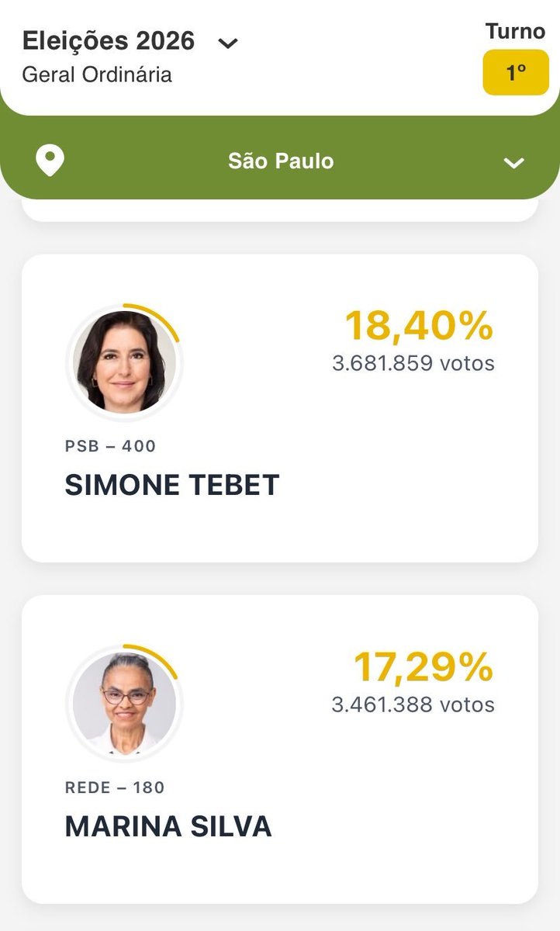Tap the 3.681.859 votos count
This screenshot has width=560, height=931.
point(413,363)
